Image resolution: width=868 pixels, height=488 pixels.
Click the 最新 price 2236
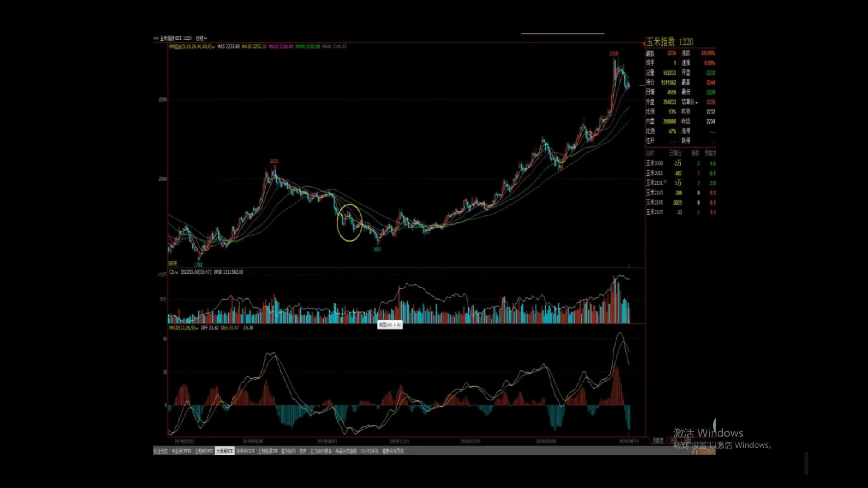[672, 53]
